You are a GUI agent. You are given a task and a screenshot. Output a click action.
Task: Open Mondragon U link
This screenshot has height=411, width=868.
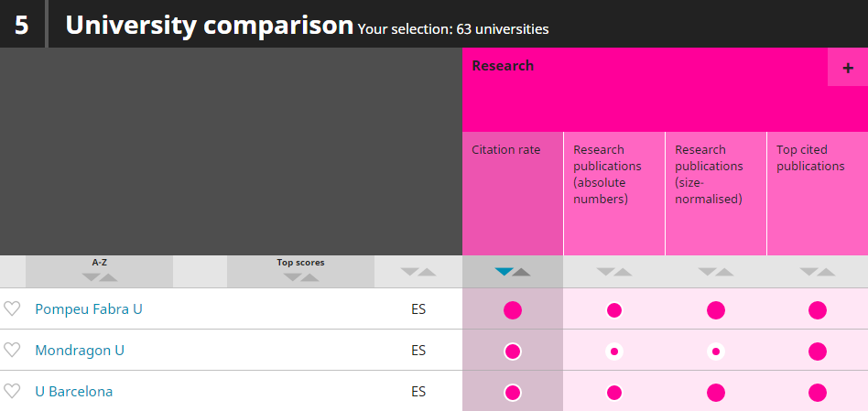[80, 351]
